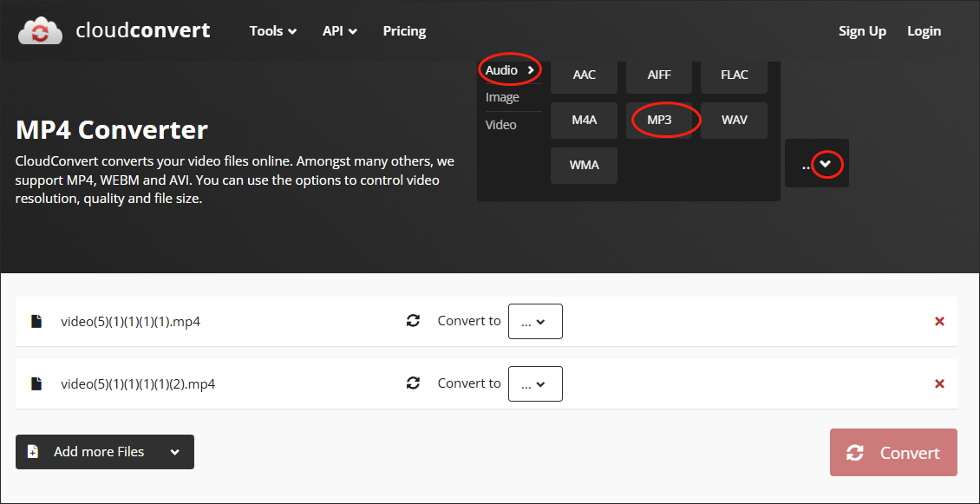Open Convert to dropdown for video(5)(1)(1)(1)(1).mp4
The width and height of the screenshot is (980, 504).
pyautogui.click(x=535, y=322)
